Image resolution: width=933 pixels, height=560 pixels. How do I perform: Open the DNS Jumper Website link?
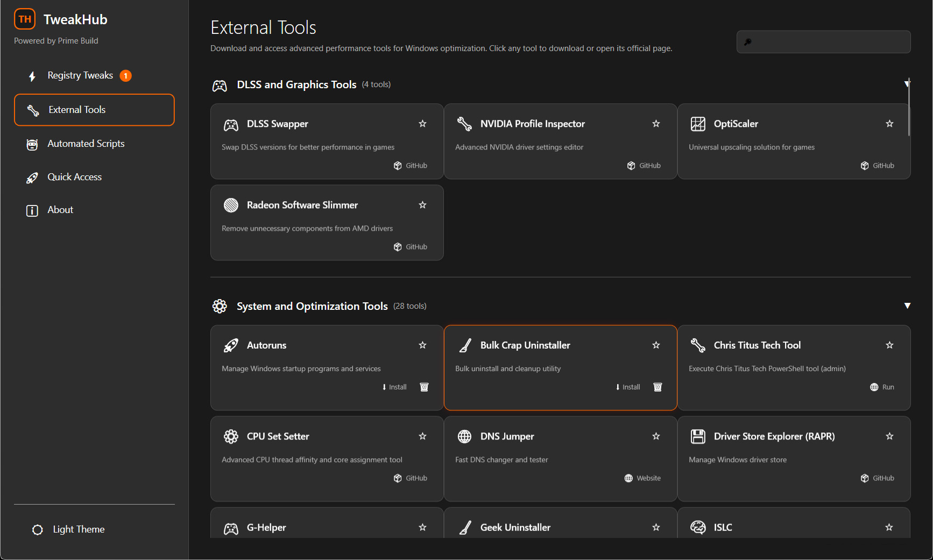pyautogui.click(x=642, y=478)
